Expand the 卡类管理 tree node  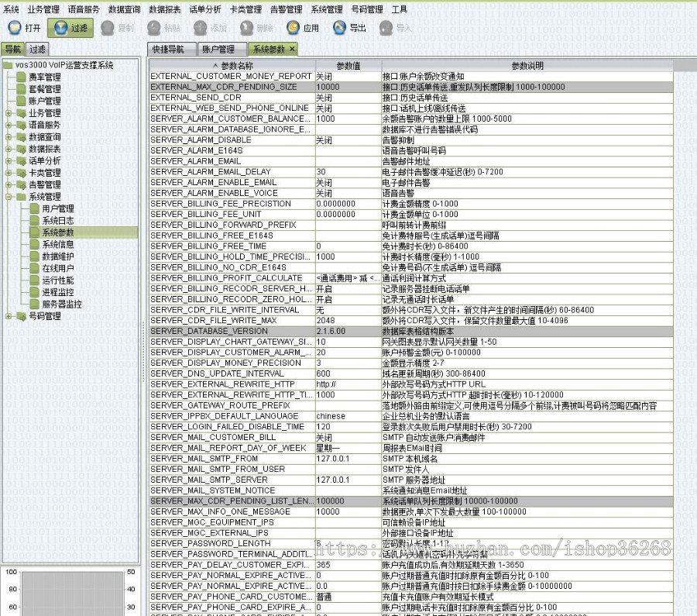click(x=9, y=173)
